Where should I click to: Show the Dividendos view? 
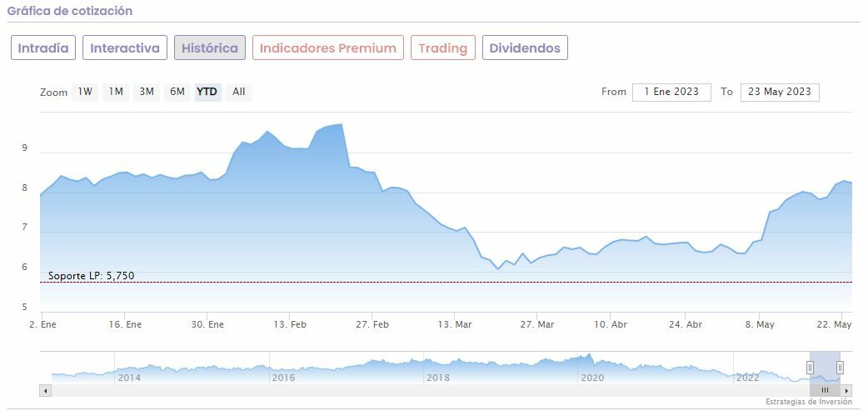coord(525,48)
